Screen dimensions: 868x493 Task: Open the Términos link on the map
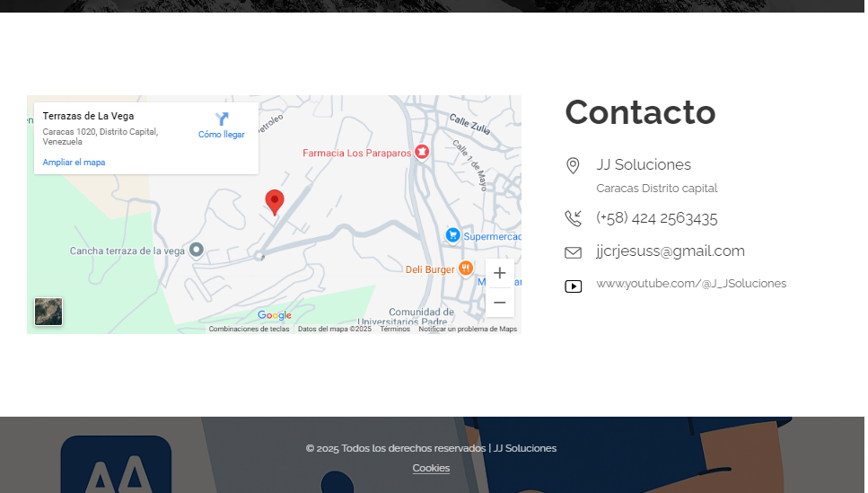tap(395, 330)
